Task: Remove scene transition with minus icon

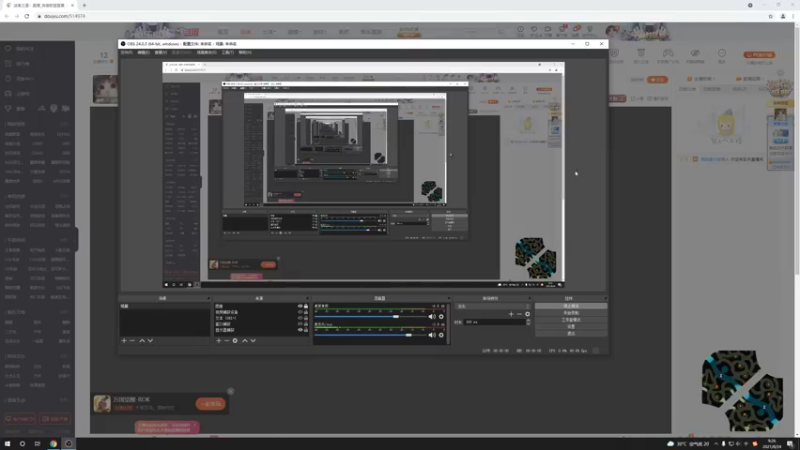Action: click(519, 314)
